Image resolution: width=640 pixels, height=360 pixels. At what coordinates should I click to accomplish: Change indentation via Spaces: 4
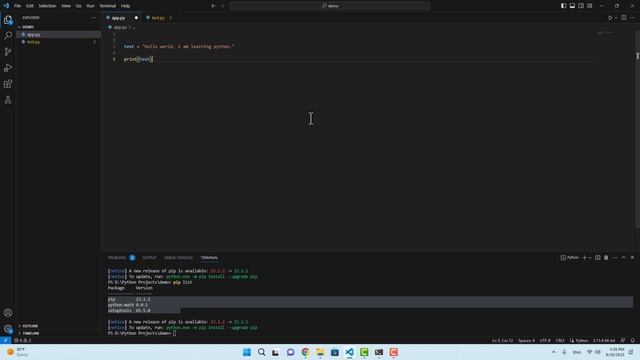click(526, 340)
